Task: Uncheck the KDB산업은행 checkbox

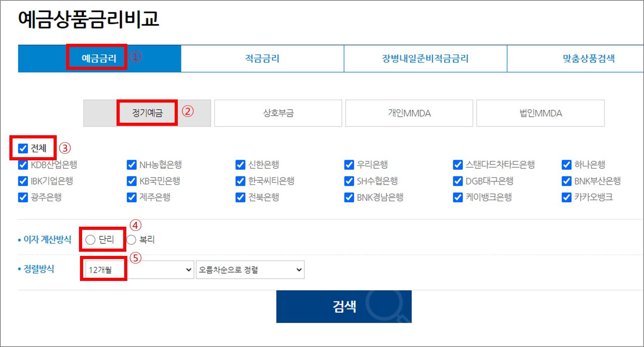Action: coord(23,165)
